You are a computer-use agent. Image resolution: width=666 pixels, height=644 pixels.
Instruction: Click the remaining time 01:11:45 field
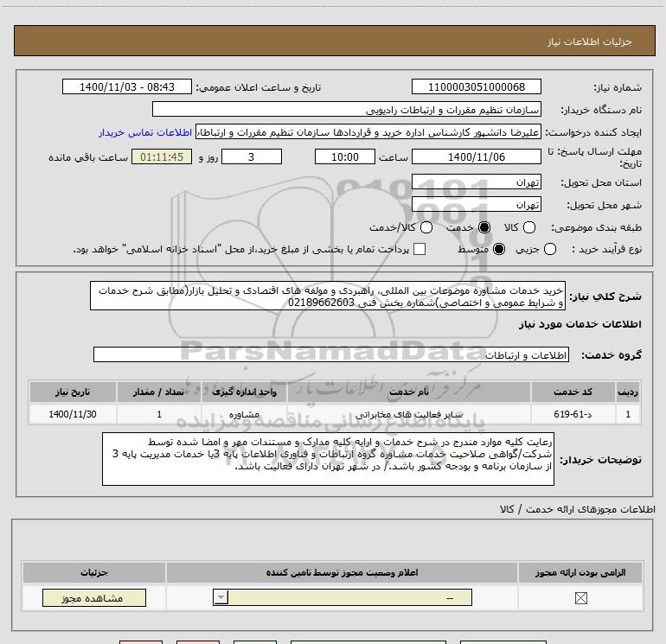[x=162, y=156]
